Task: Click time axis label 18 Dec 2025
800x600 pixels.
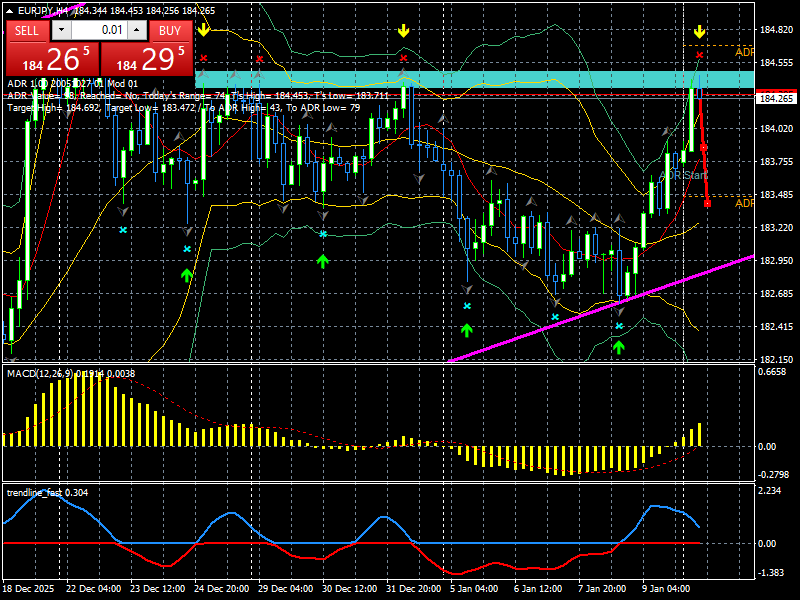Action: (28, 588)
